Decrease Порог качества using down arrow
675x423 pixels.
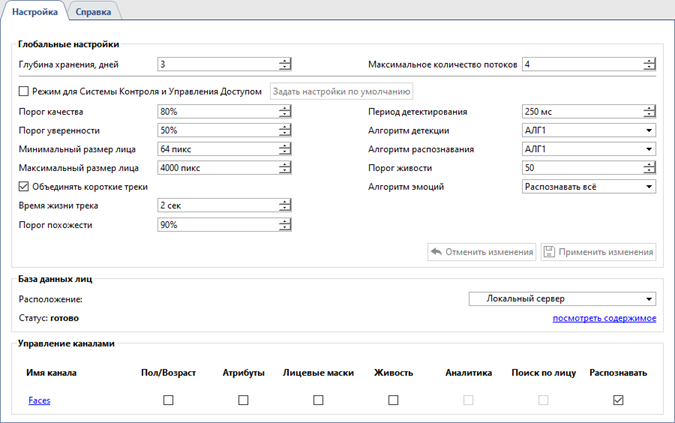point(285,115)
